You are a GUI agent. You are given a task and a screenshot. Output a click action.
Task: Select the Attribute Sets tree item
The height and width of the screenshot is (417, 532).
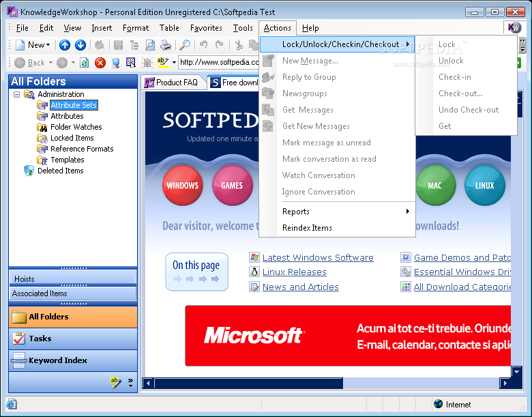[74, 105]
